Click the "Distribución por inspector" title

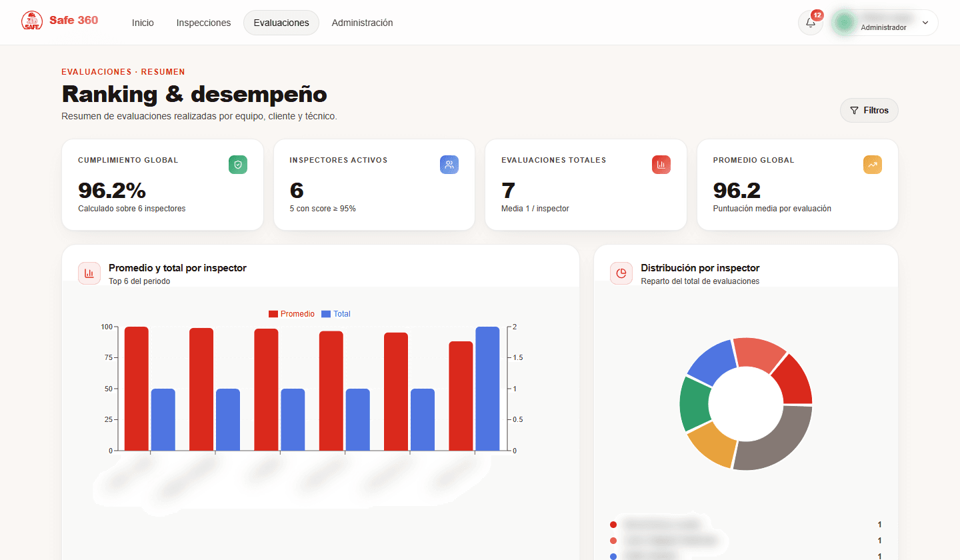700,268
